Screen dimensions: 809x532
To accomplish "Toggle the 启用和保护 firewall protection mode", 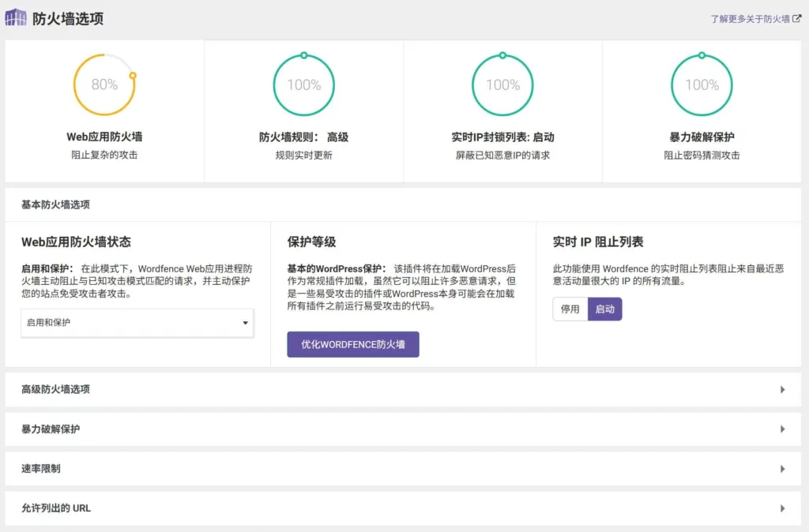I will pos(137,324).
